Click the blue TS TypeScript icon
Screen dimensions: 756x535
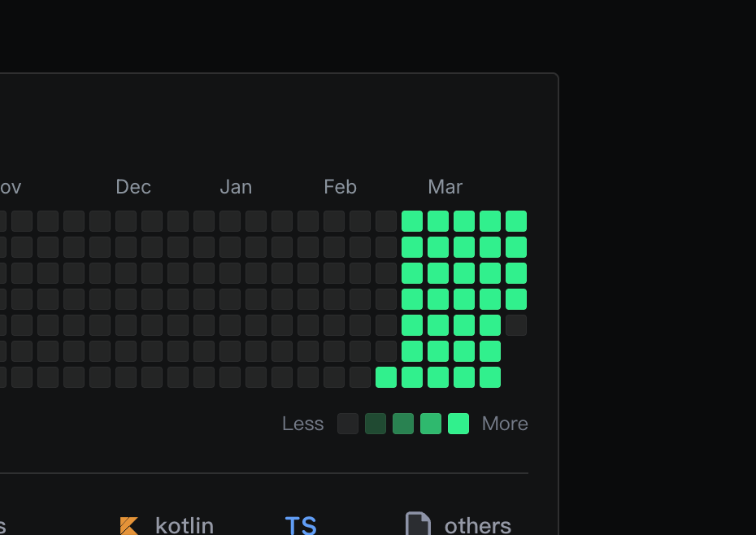click(x=300, y=525)
